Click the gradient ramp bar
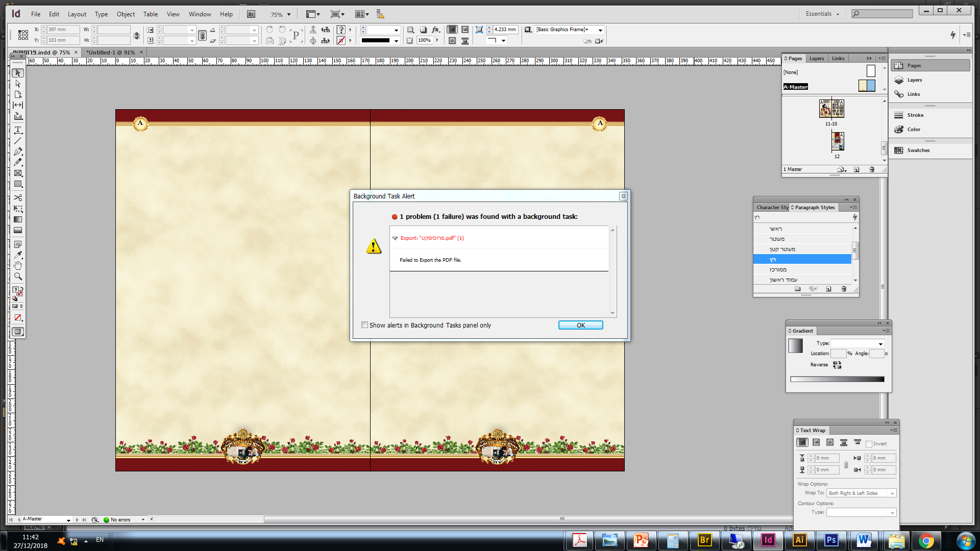This screenshot has height=551, width=980. tap(837, 379)
